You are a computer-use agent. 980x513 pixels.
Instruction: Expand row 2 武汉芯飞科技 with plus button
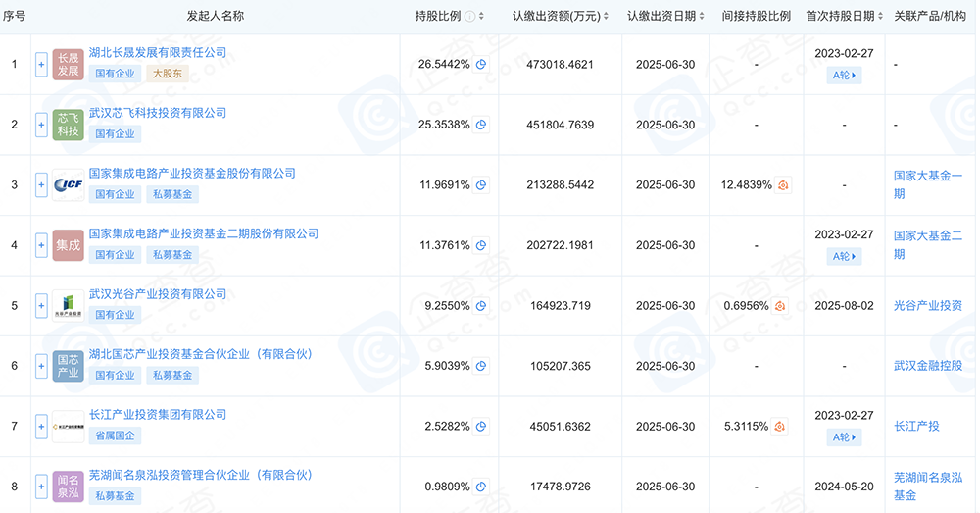41,126
